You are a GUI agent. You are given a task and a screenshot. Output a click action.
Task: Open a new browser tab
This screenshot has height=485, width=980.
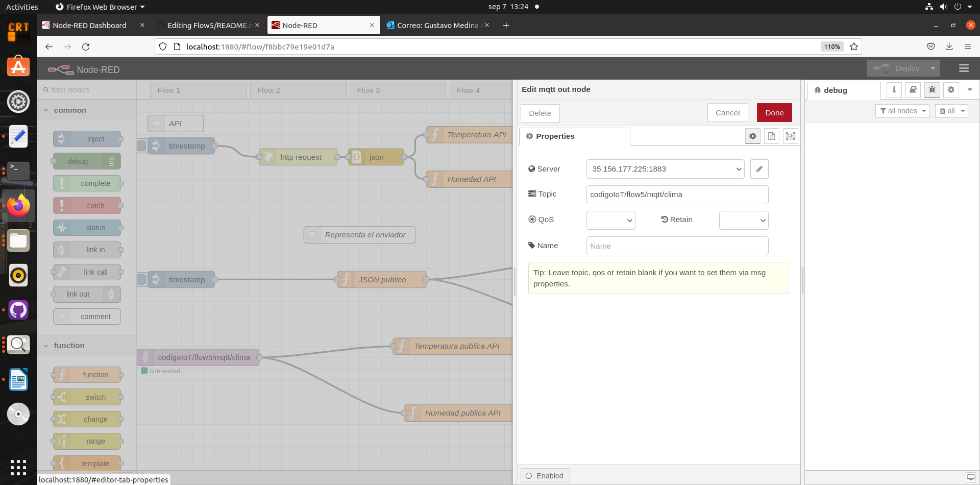506,25
